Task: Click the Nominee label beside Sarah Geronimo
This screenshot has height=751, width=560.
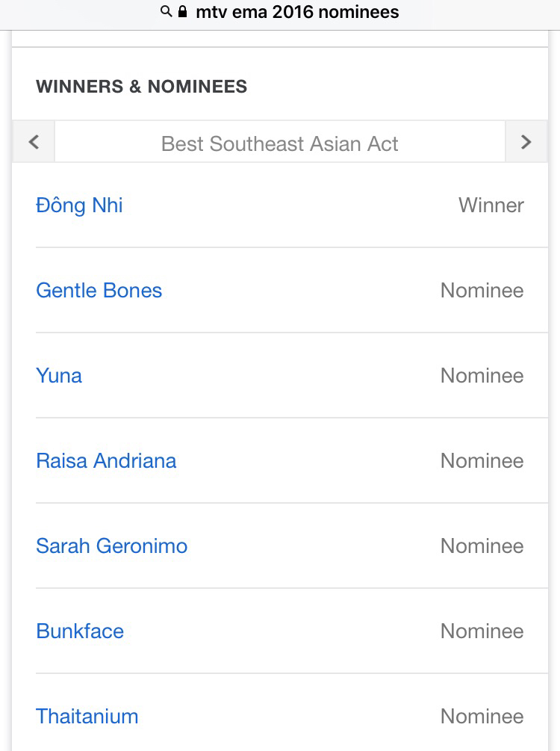Action: tap(482, 546)
